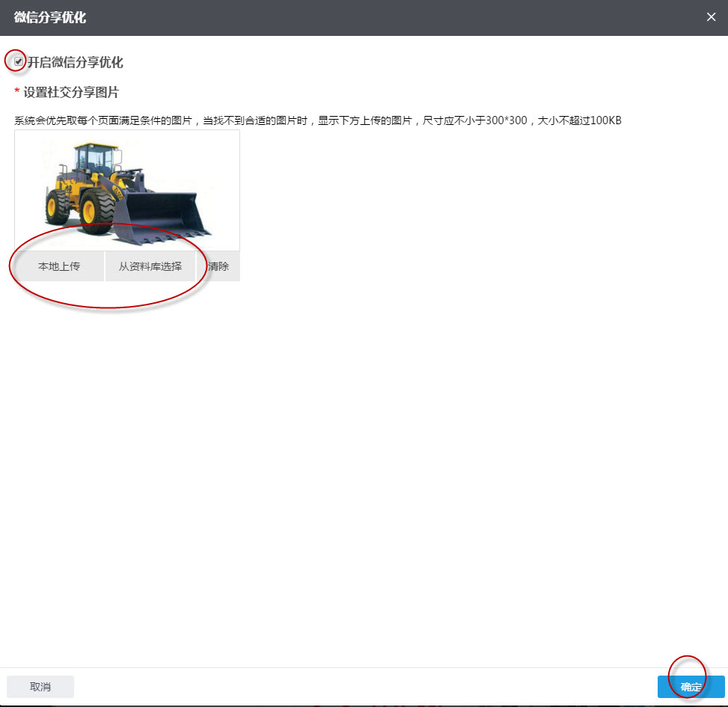The image size is (728, 707).
Task: Click the 微信分享优化 dialog title
Action: [x=49, y=16]
